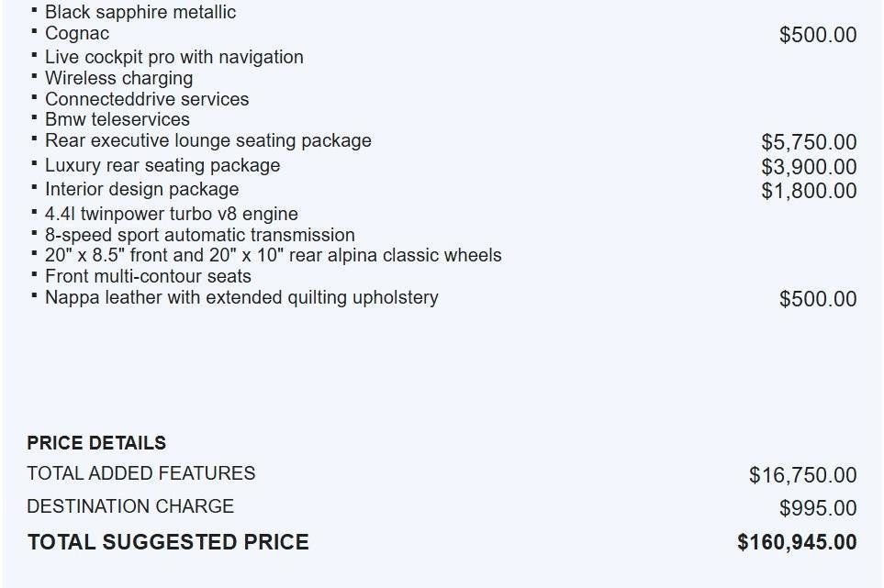Viewport: 884px width, 588px height.
Task: Click the Interior design package entry
Action: [141, 190]
